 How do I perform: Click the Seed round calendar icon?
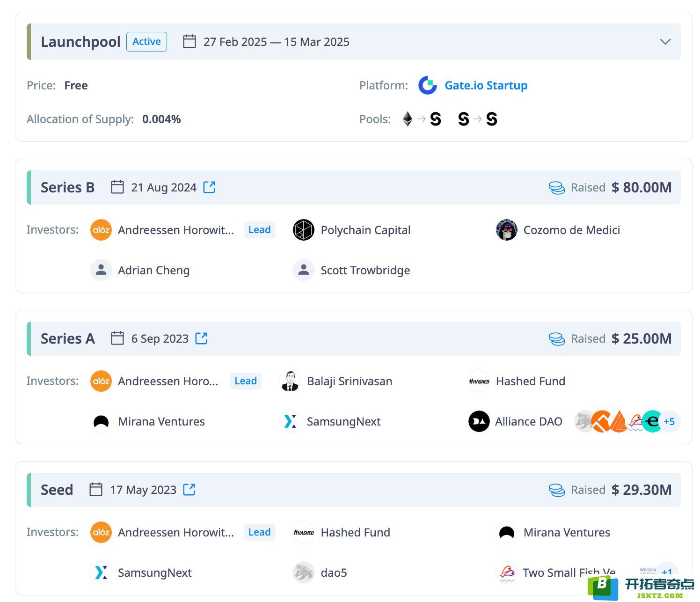coord(96,489)
